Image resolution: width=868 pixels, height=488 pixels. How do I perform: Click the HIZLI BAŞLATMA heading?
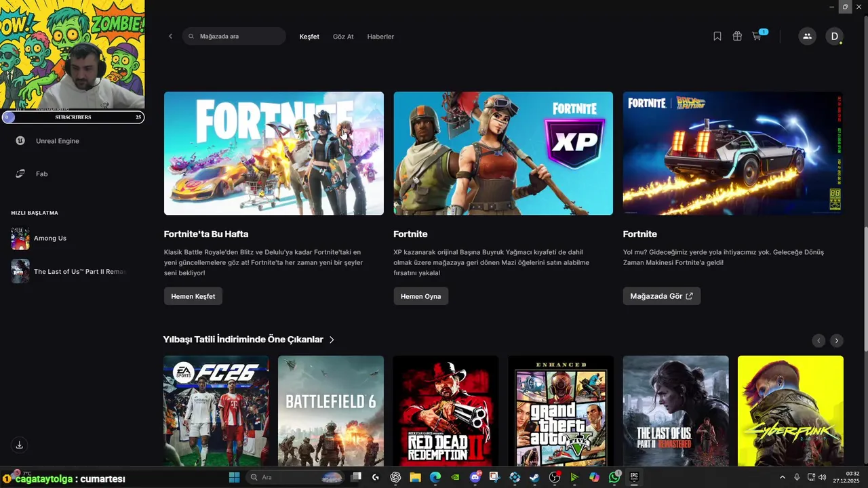35,213
